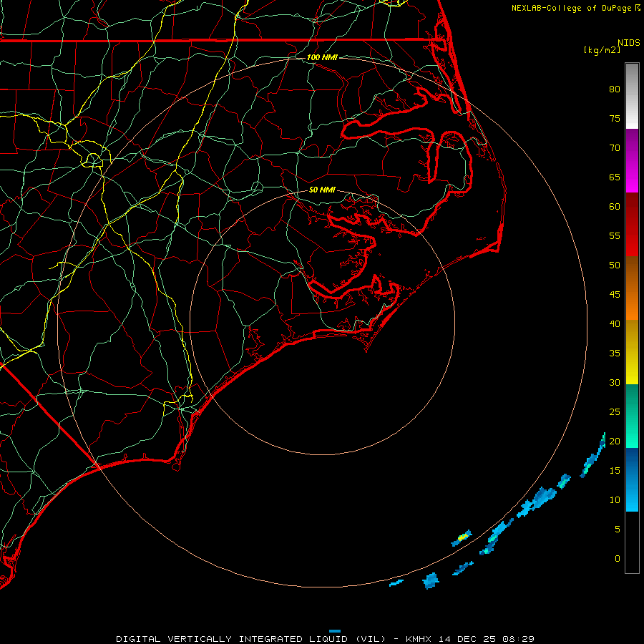
Task: Click the legend value "30"
Action: point(615,383)
